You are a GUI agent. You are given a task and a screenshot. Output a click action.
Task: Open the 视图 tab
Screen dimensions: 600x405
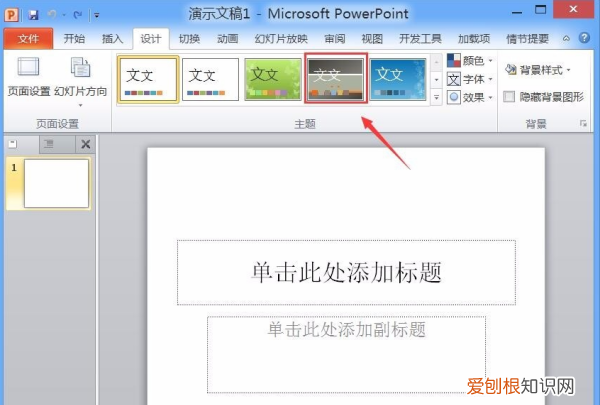[372, 39]
